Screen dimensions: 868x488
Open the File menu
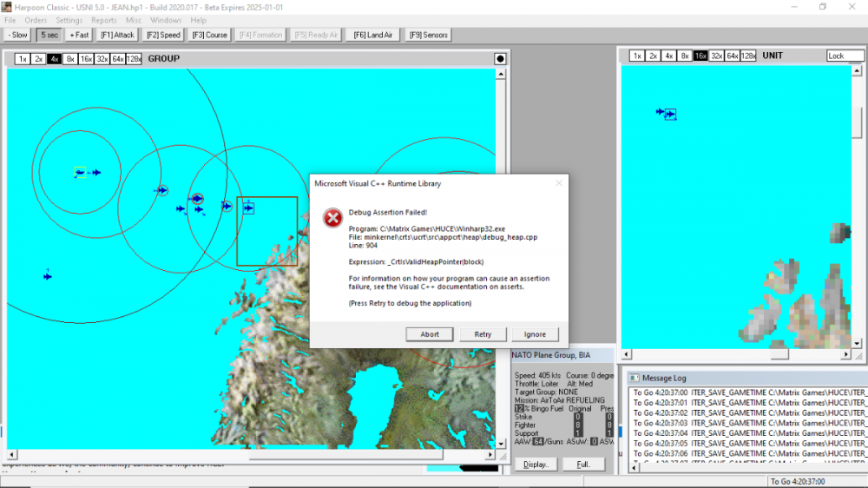coord(10,20)
